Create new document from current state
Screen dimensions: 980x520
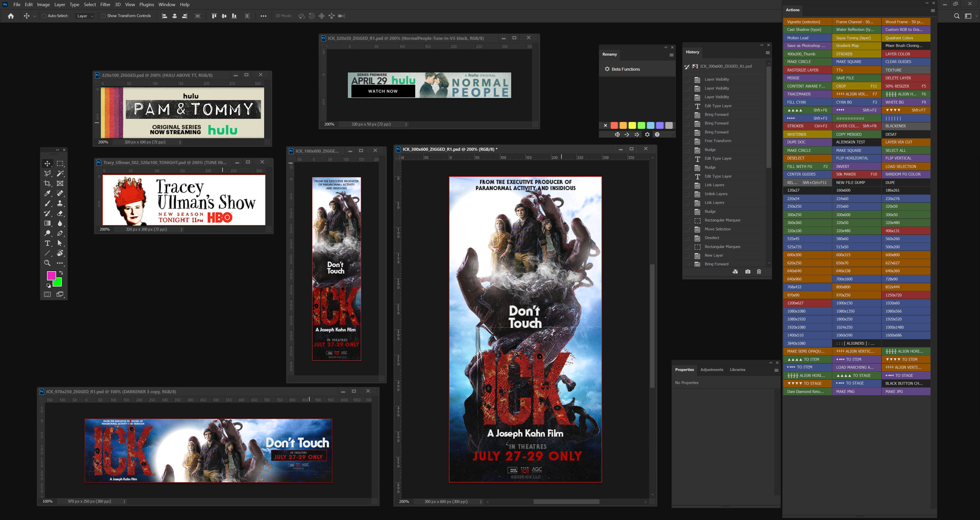[735, 271]
